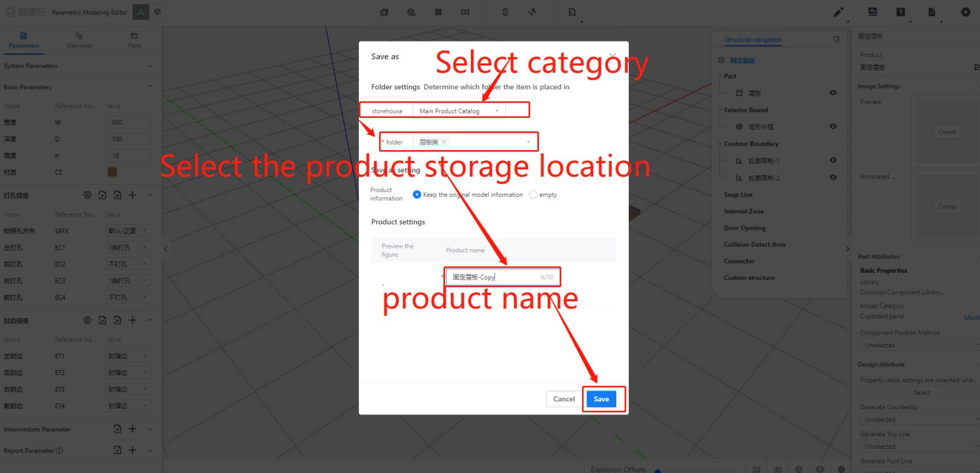Viewport: 980px width, 473px height.
Task: Click the pencil edit icon in top toolbar
Action: 839,12
